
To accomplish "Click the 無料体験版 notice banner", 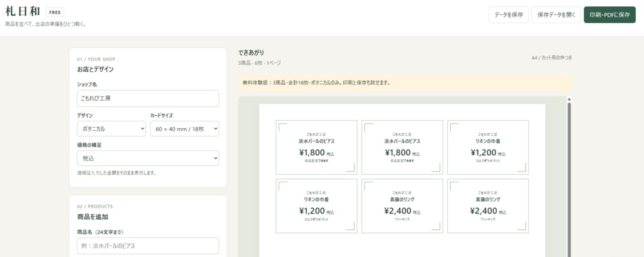I will 404,82.
